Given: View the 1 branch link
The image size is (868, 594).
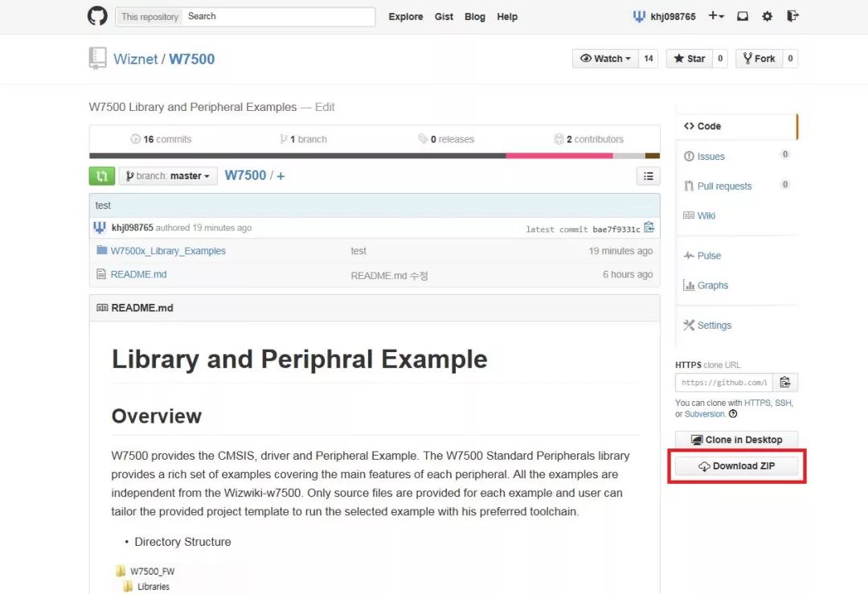Looking at the screenshot, I should pyautogui.click(x=303, y=139).
